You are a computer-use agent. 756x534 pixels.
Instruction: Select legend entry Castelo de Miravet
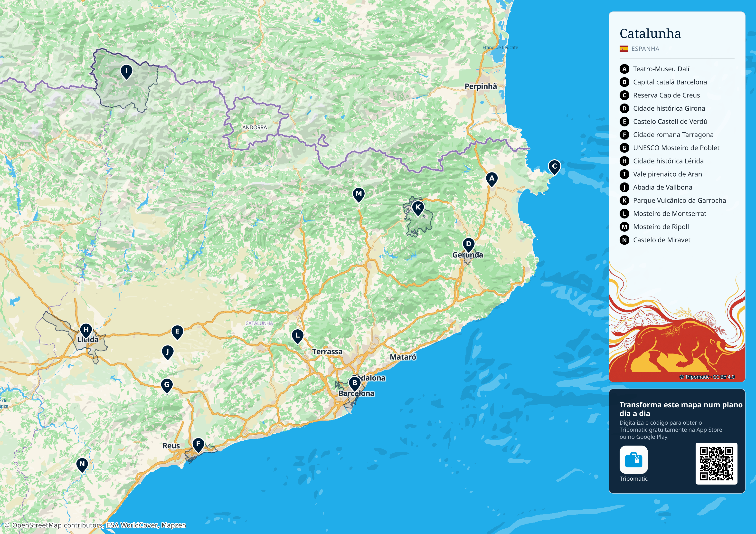point(662,240)
